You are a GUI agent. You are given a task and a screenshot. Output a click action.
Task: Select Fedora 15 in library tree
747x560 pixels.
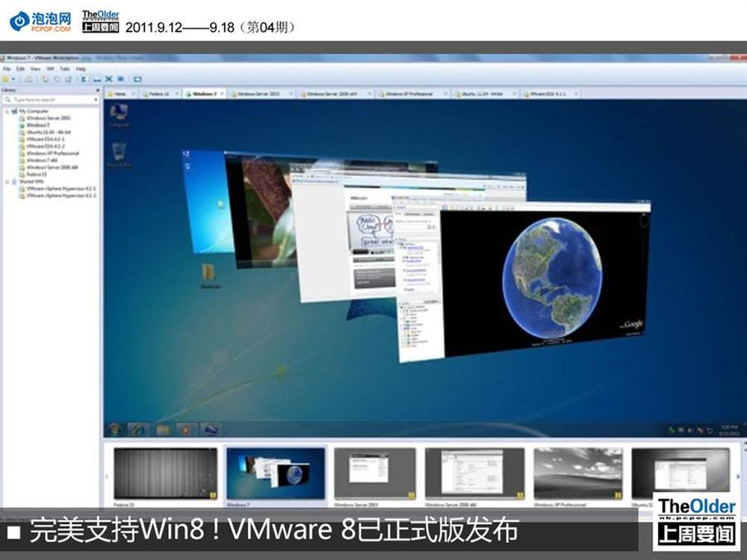coord(34,175)
